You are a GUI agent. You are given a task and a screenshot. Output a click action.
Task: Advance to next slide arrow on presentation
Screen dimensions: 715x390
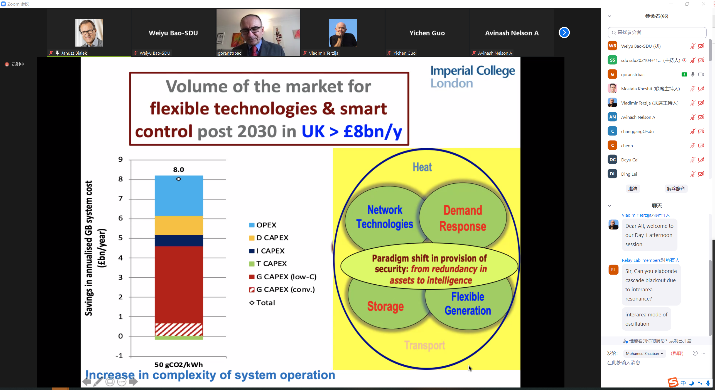tap(134, 382)
